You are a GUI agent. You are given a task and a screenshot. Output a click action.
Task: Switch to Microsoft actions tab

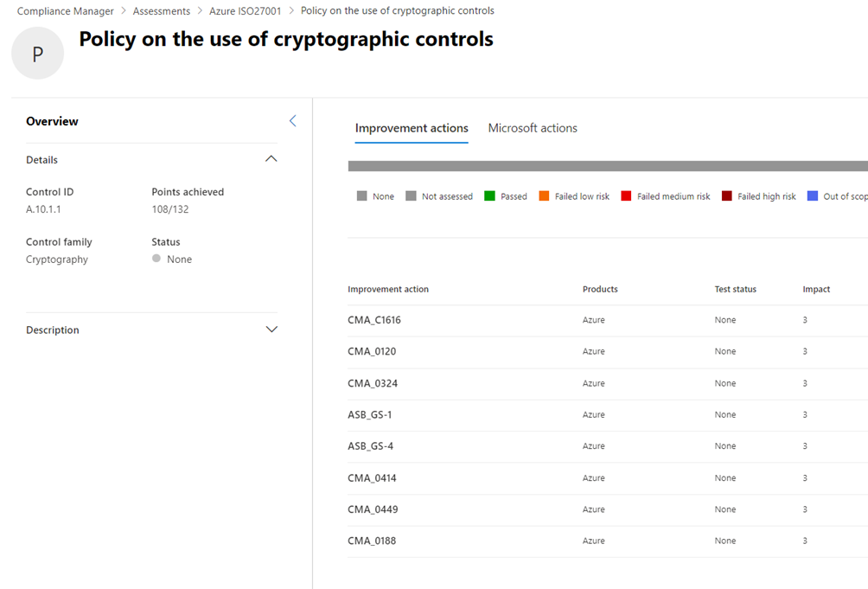pos(533,128)
